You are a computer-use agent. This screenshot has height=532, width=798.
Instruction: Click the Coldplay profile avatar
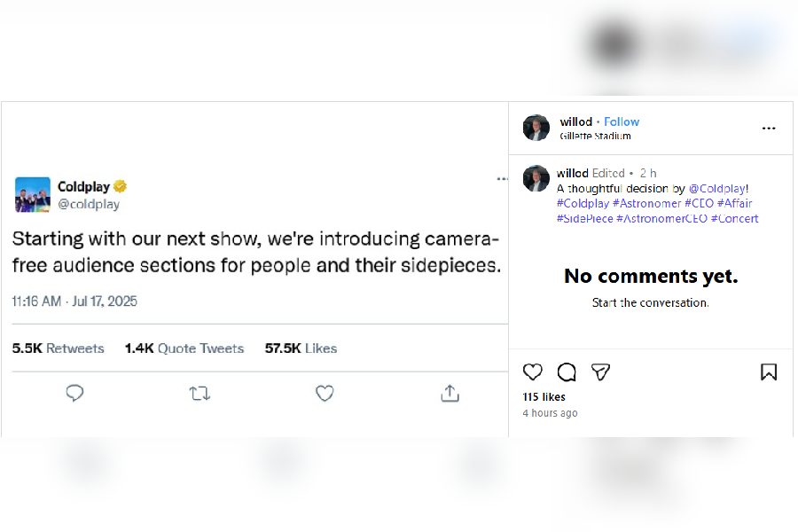click(33, 194)
